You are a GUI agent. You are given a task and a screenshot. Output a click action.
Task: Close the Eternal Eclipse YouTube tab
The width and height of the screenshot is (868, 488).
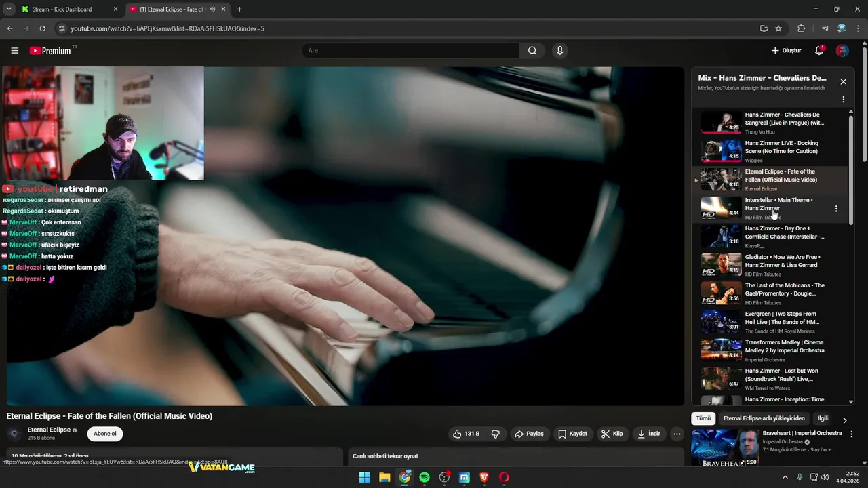223,9
